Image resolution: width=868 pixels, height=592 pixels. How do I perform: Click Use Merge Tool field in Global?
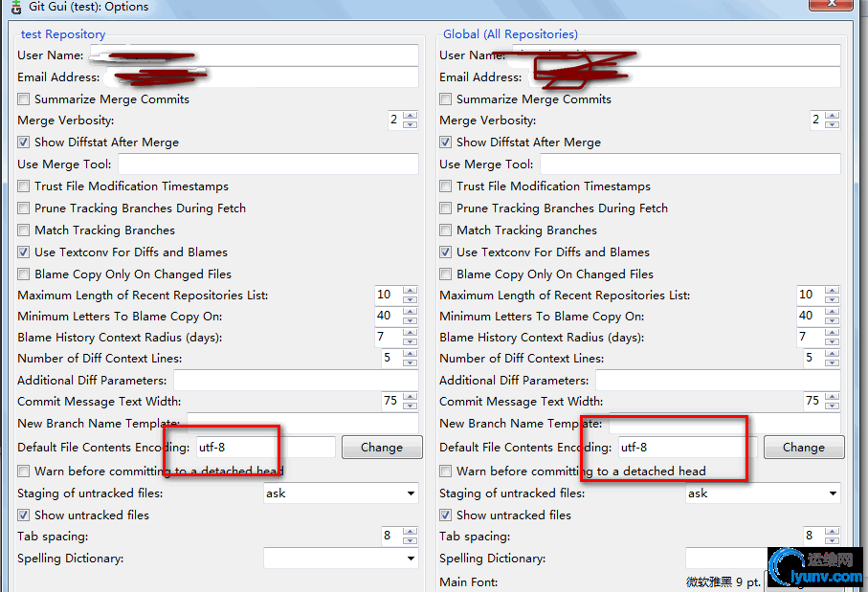(x=690, y=164)
